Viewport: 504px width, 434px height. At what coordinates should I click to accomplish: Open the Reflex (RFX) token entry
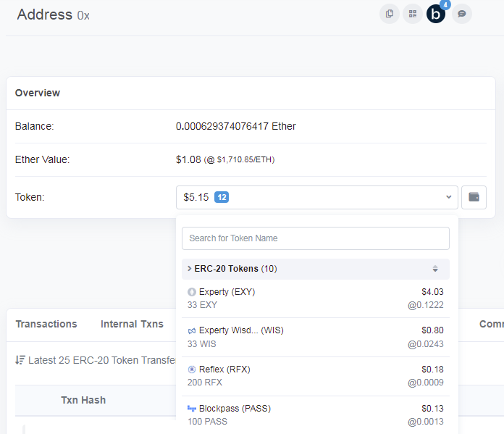point(316,376)
